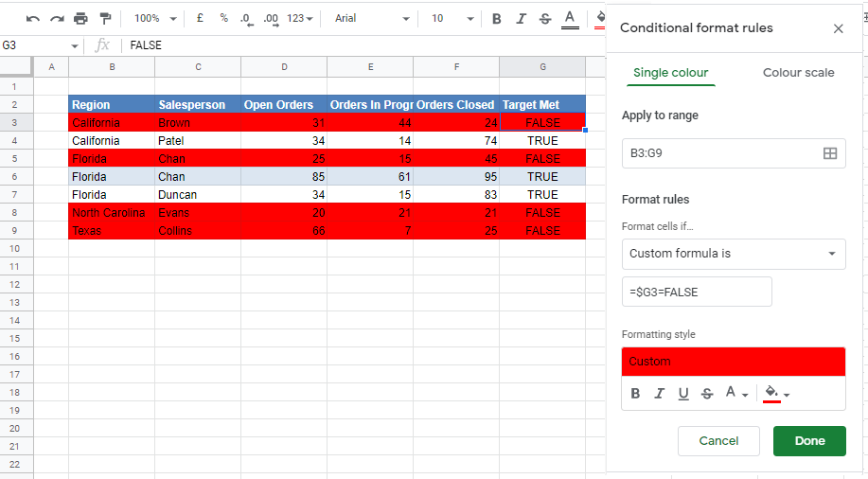Select the Single colour tab
This screenshot has height=479, width=868.
pyautogui.click(x=670, y=73)
